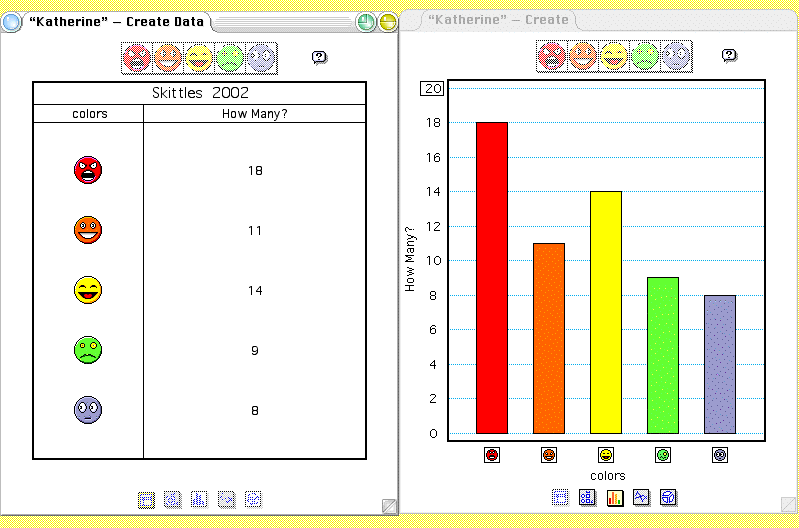Select the colored bar graph icon in graph window

pyautogui.click(x=615, y=497)
